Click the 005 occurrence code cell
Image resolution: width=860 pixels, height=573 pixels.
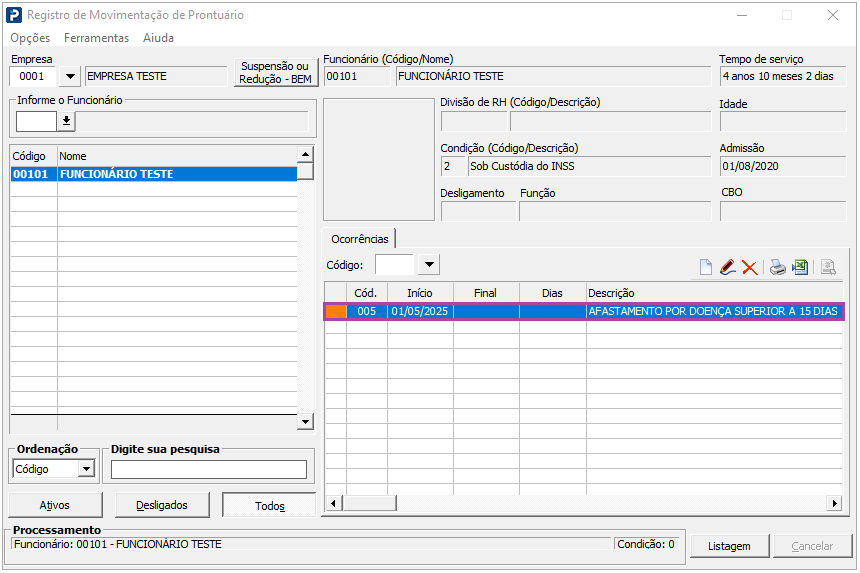click(366, 311)
